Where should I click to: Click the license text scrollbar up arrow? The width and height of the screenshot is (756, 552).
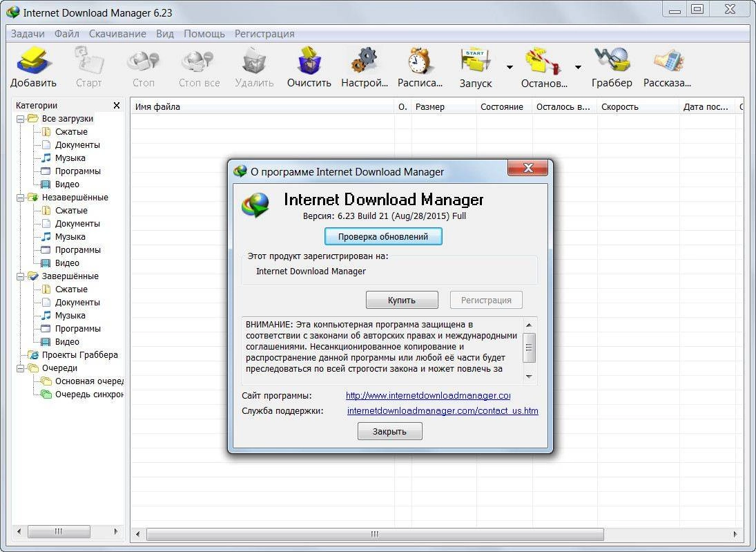click(x=529, y=325)
